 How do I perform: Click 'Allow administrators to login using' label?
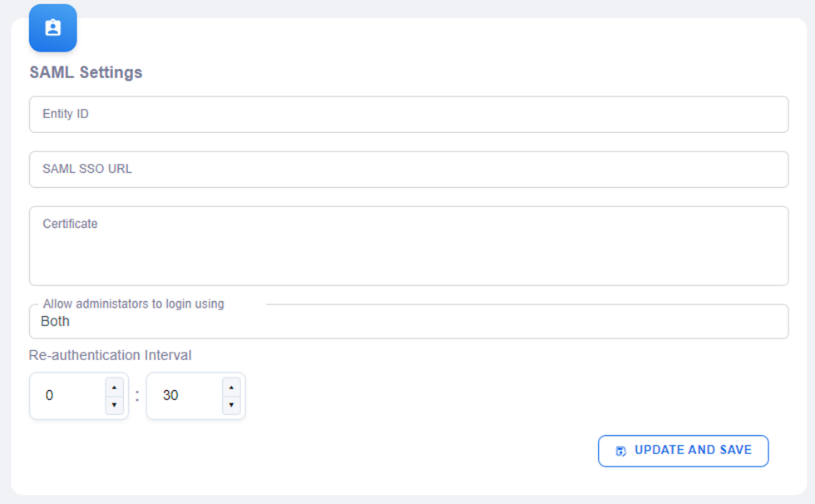pyautogui.click(x=133, y=304)
